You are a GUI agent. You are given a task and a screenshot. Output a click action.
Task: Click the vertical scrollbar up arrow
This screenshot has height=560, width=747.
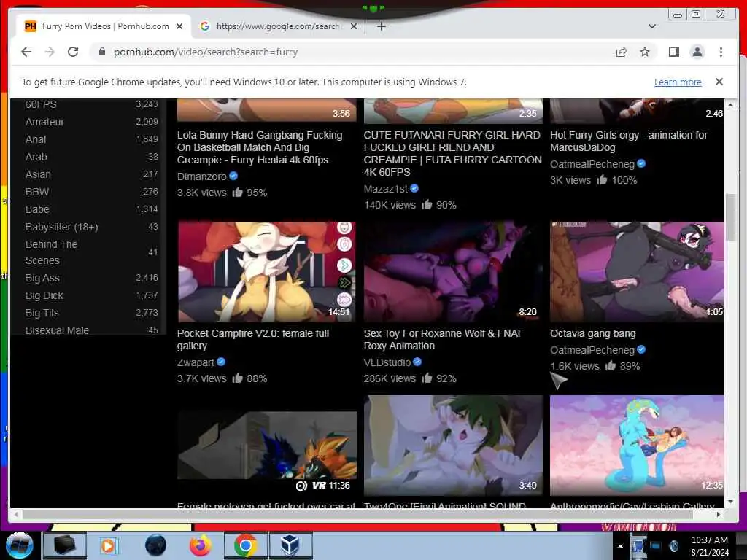[730, 105]
